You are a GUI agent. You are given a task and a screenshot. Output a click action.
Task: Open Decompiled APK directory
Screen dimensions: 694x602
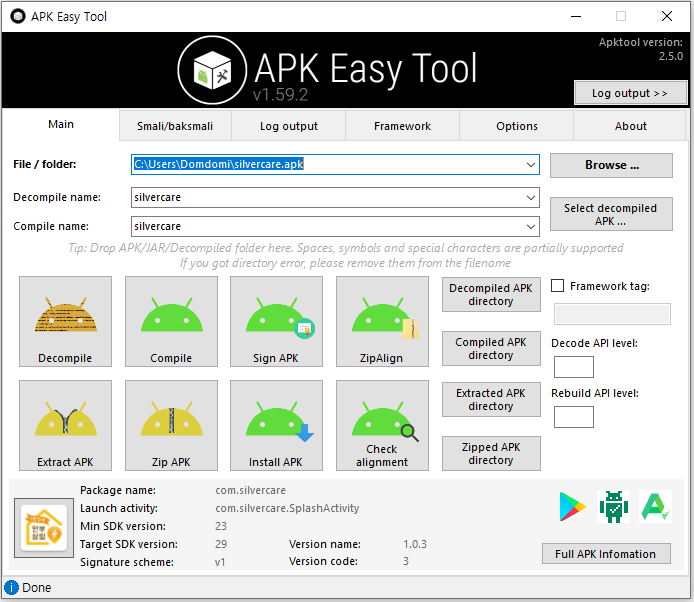[x=491, y=295]
